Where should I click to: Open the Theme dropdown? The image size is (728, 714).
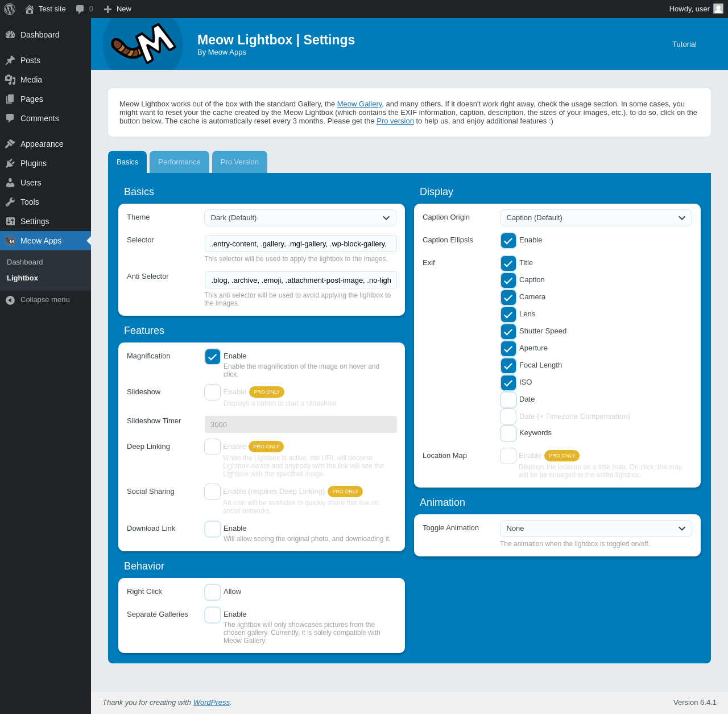click(x=300, y=218)
